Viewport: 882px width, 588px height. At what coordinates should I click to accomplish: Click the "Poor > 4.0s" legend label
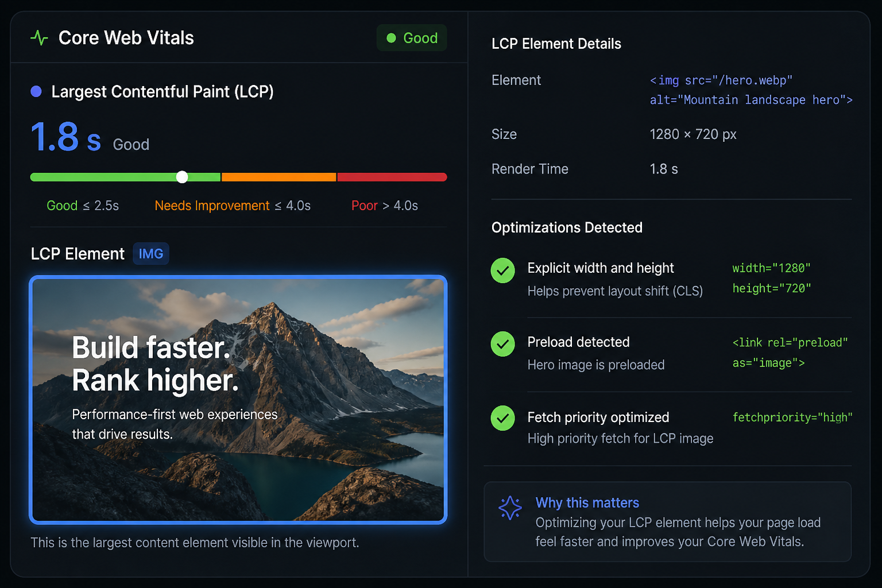[x=385, y=206]
